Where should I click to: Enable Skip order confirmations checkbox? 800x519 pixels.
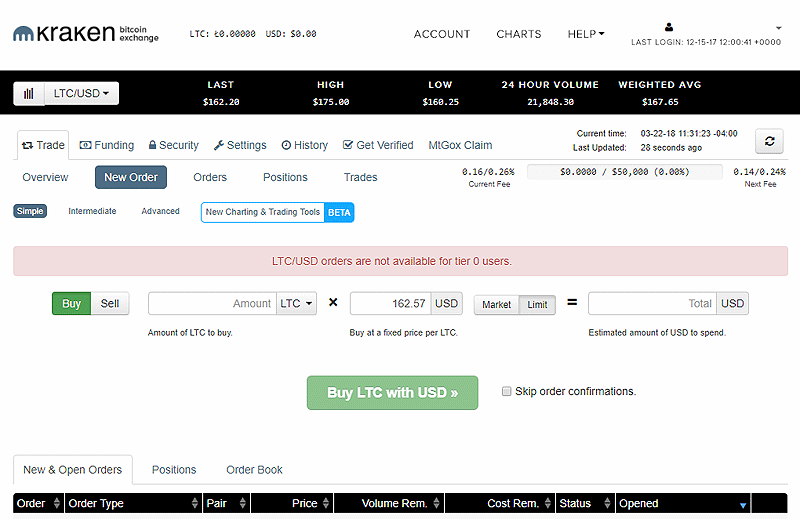506,391
